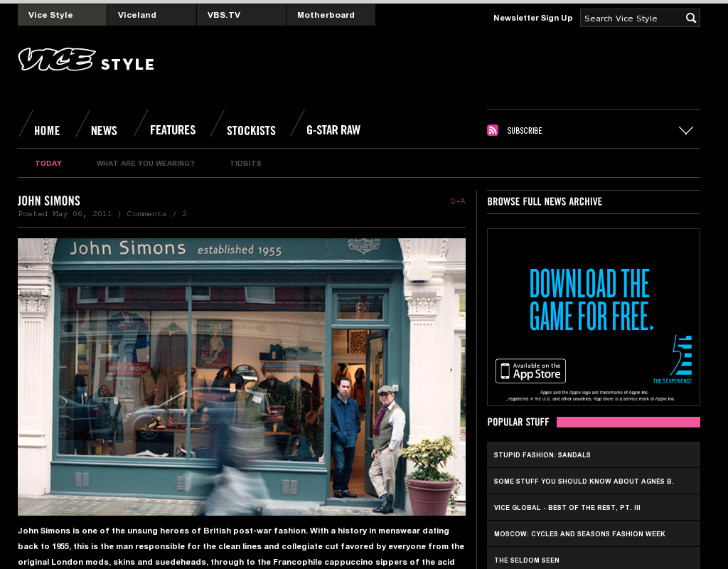The width and height of the screenshot is (728, 569).
Task: Open Stupid Fashion: Sandals popular item
Action: 594,454
